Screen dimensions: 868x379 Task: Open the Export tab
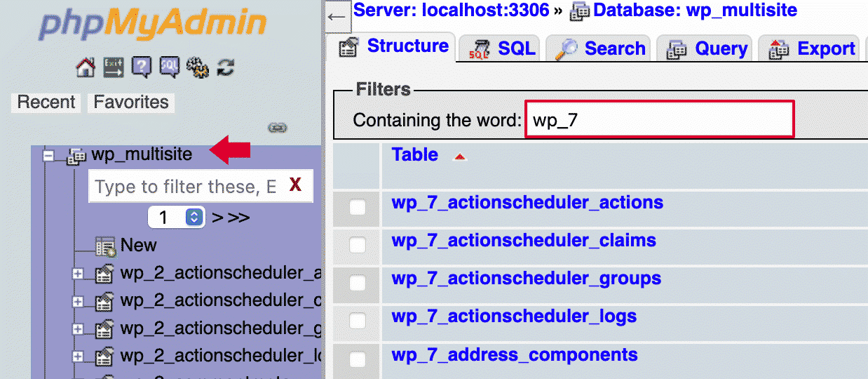[x=813, y=48]
